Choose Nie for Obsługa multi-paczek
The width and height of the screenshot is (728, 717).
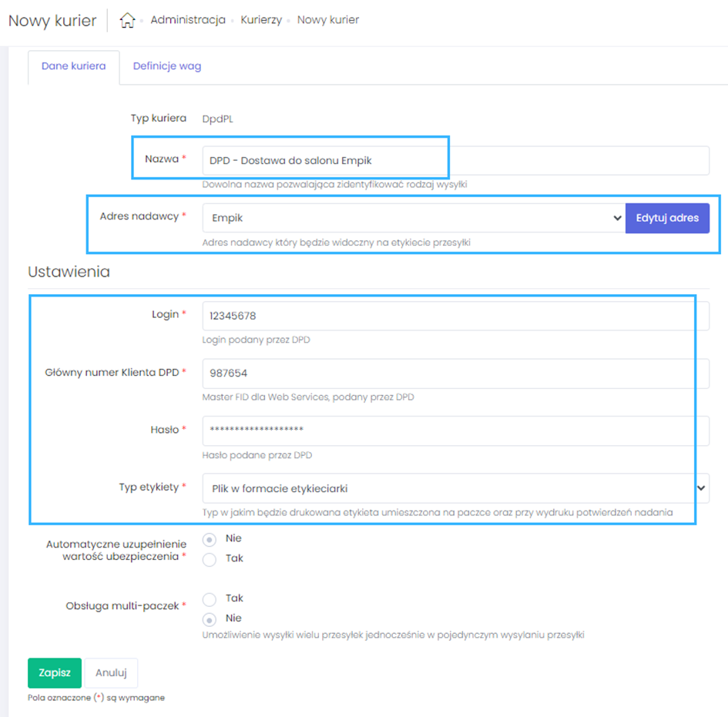pyautogui.click(x=210, y=618)
